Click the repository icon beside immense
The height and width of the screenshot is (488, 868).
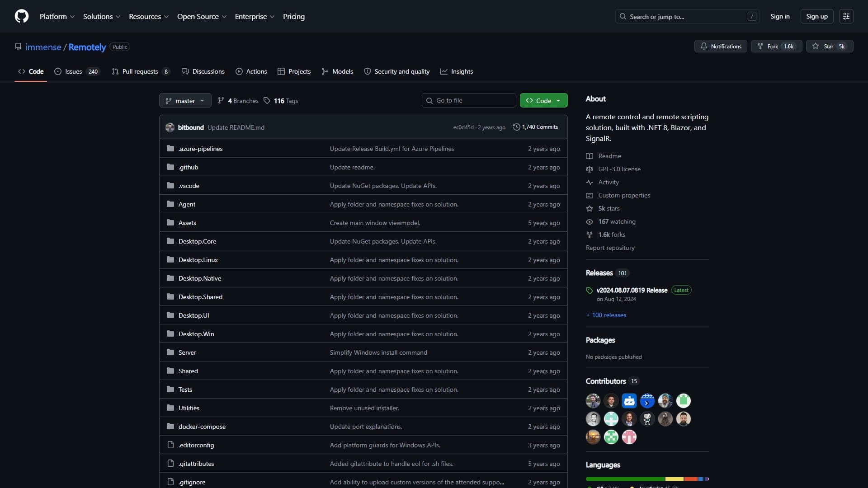click(x=18, y=47)
